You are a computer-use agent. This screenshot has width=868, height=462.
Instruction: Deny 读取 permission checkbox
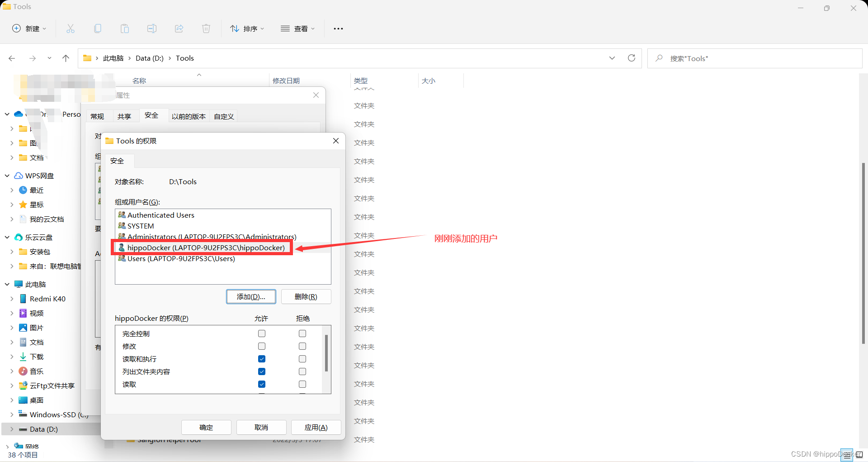[x=302, y=384]
